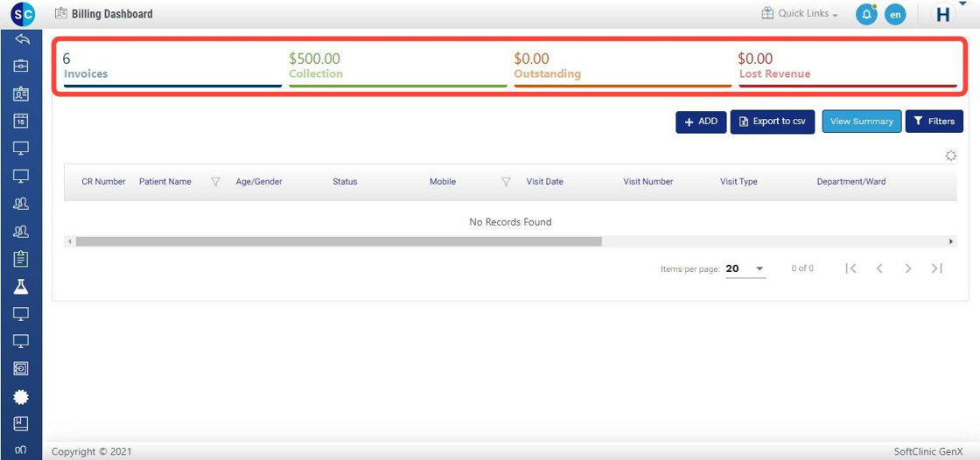
Task: Click the $500.00 collection amount
Action: [314, 59]
